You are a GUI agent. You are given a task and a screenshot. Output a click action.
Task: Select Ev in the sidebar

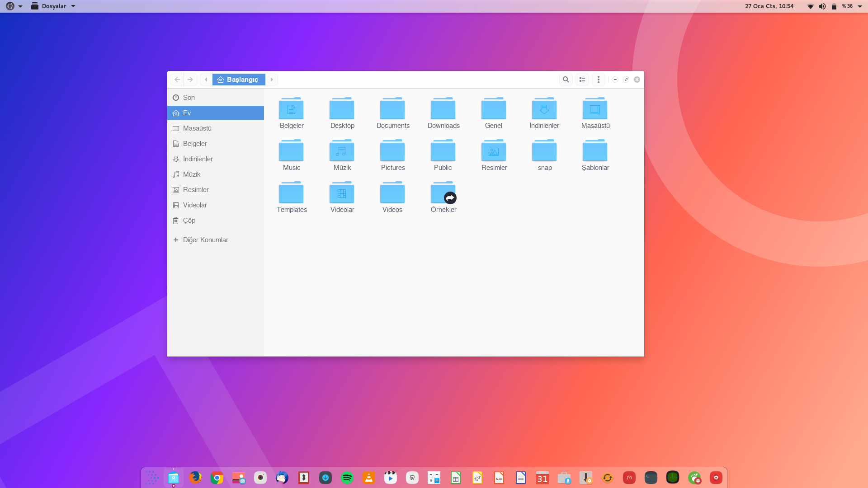216,113
